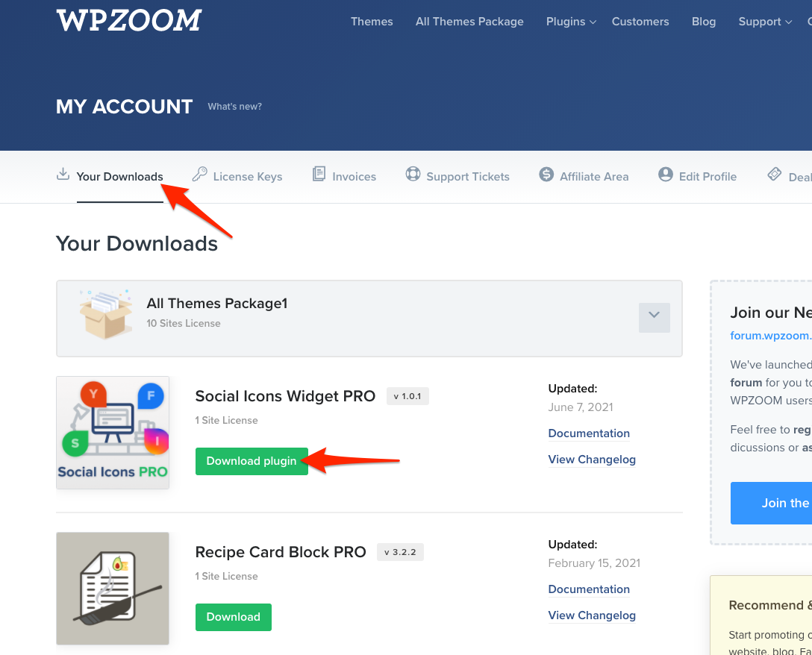Viewport: 812px width, 655px height.
Task: Expand the All Themes Package1 chevron button
Action: pos(654,317)
